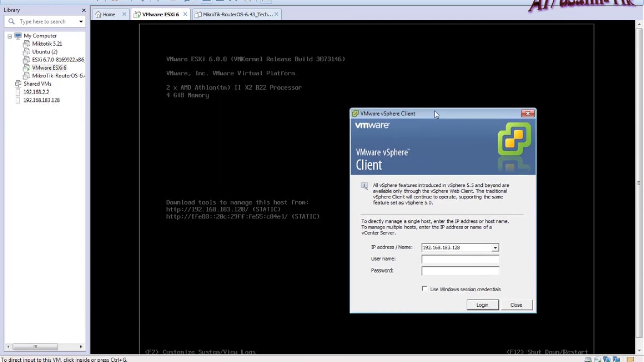
Task: Click the Login button
Action: [482, 305]
